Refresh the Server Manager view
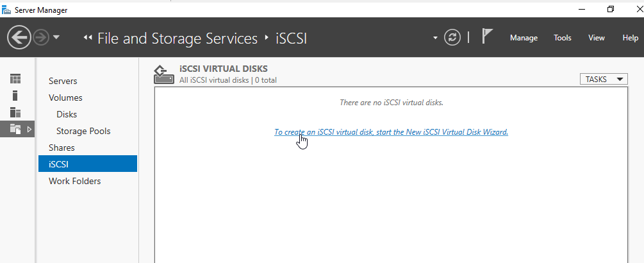Image resolution: width=644 pixels, height=263 pixels. pos(452,38)
